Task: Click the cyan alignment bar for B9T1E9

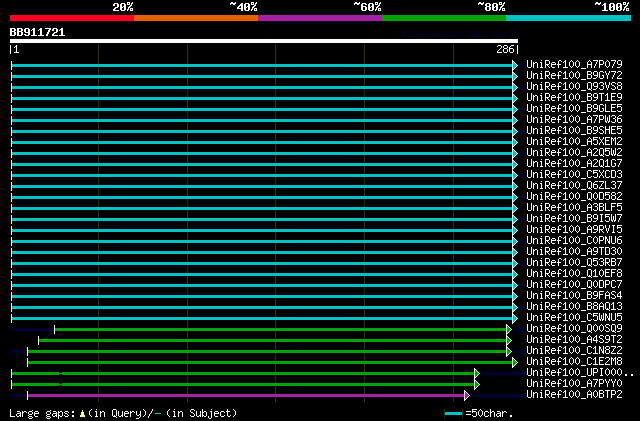Action: (x=262, y=98)
